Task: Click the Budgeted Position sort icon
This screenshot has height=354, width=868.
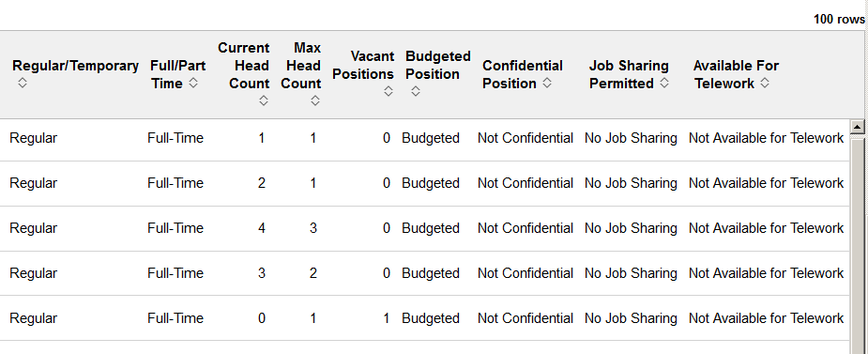Action: click(x=415, y=91)
